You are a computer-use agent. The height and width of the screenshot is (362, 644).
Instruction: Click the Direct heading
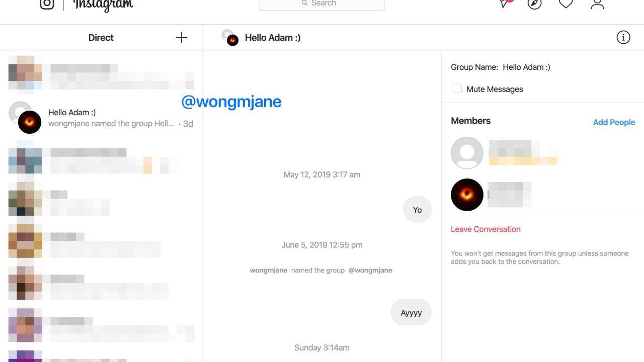(101, 38)
